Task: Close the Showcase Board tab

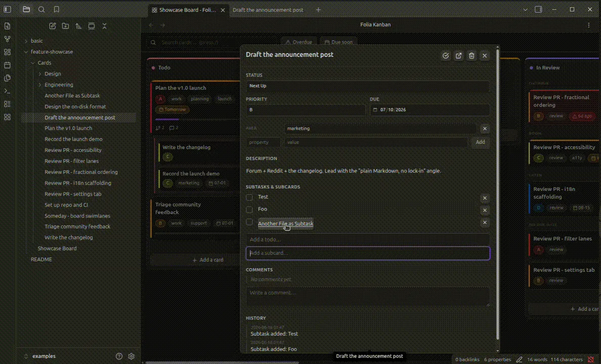Action: [x=223, y=10]
